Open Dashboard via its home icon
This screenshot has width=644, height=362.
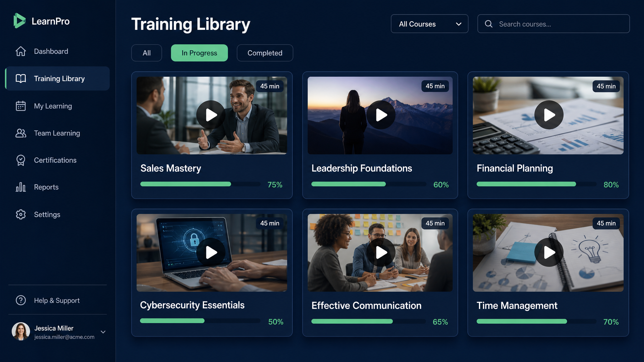pyautogui.click(x=21, y=51)
